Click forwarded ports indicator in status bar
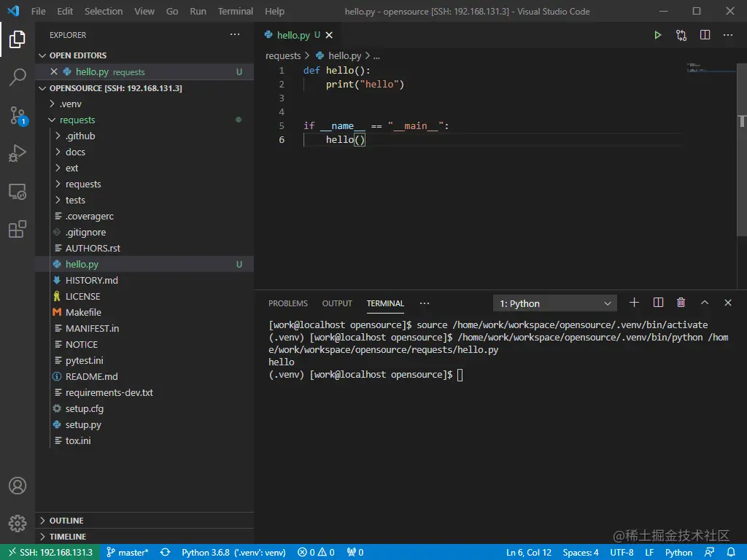The height and width of the screenshot is (560, 747). [x=355, y=553]
